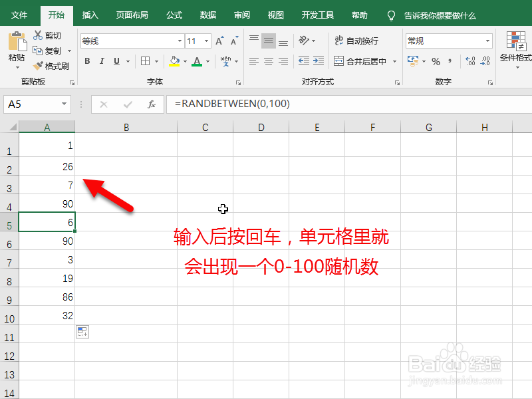Toggle italic formatting
This screenshot has width=532, height=399.
coord(100,61)
